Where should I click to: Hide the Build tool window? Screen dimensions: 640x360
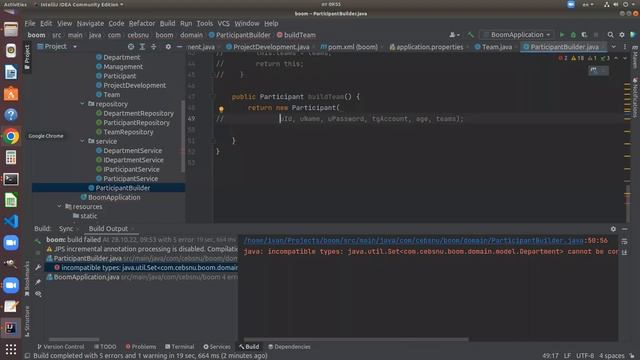coord(625,229)
